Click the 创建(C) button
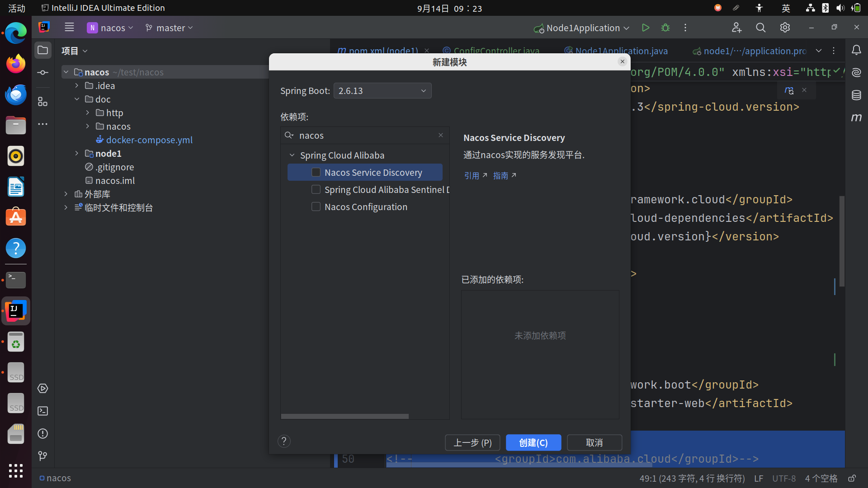Viewport: 868px width, 488px height. 533,442
